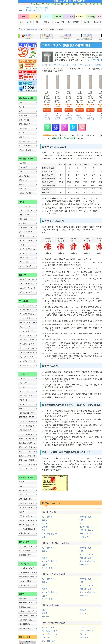Select the シャチハタ category tab

[58, 17]
